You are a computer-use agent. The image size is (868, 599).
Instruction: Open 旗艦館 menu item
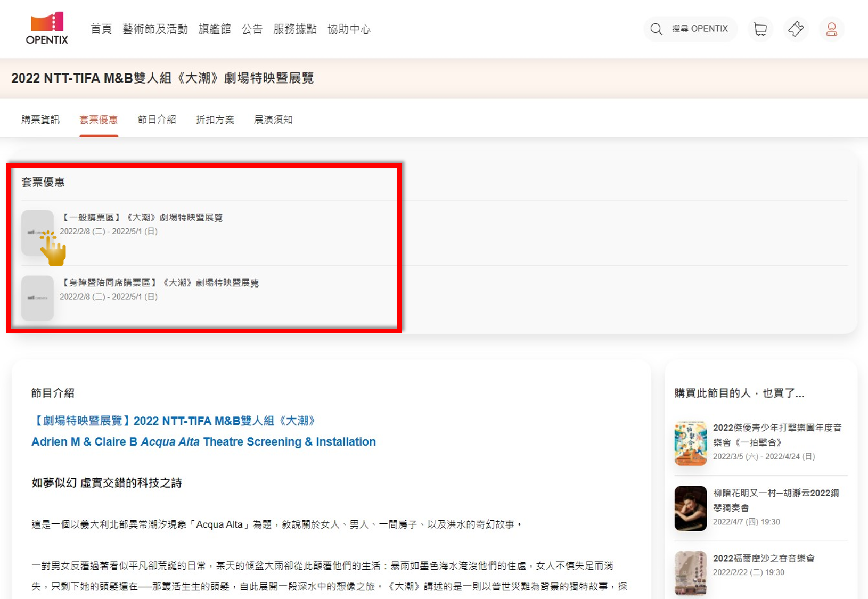pos(215,29)
